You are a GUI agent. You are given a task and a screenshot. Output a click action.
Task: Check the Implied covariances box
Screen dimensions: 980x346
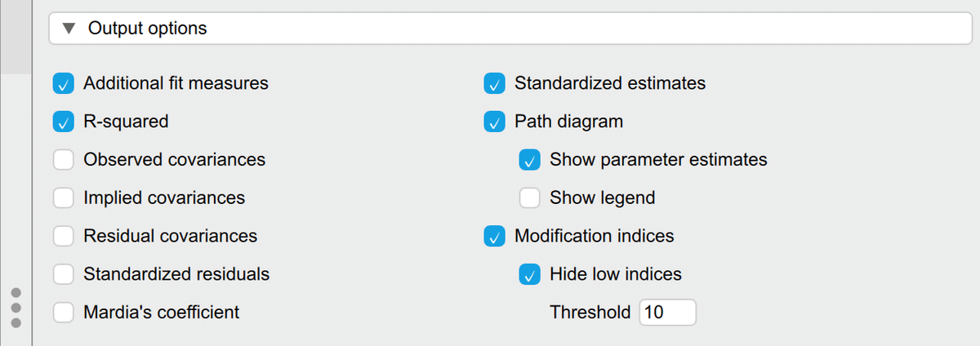pos(64,198)
